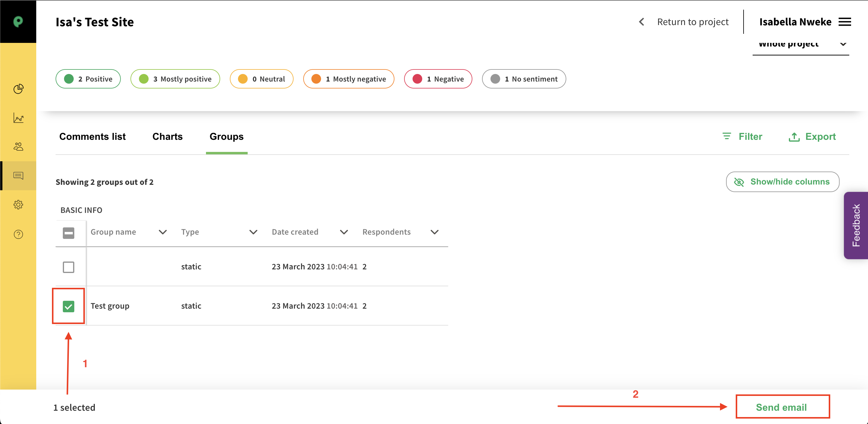868x424 pixels.
Task: Toggle the select-all header checkbox
Action: [68, 233]
